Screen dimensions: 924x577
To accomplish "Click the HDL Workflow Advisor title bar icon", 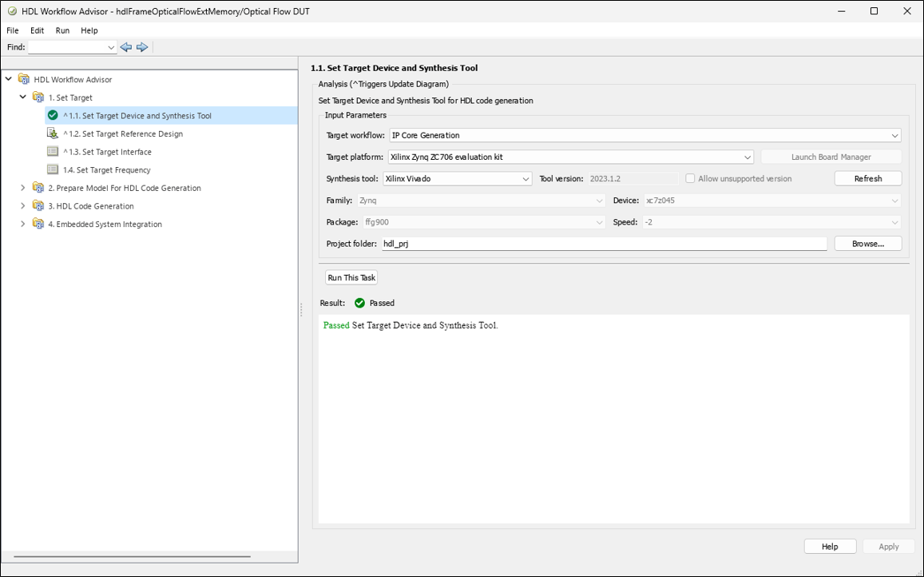I will (x=12, y=11).
